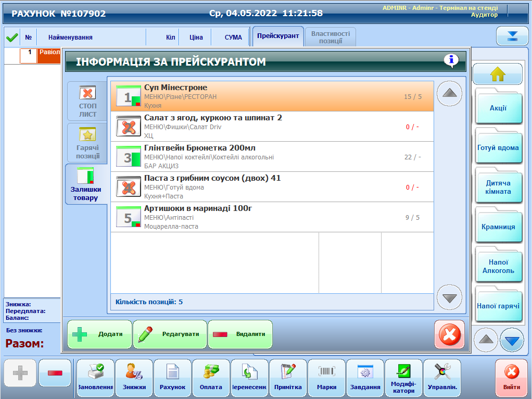Open the Акції category folder
Screen dimensions: 532x399
(498, 108)
